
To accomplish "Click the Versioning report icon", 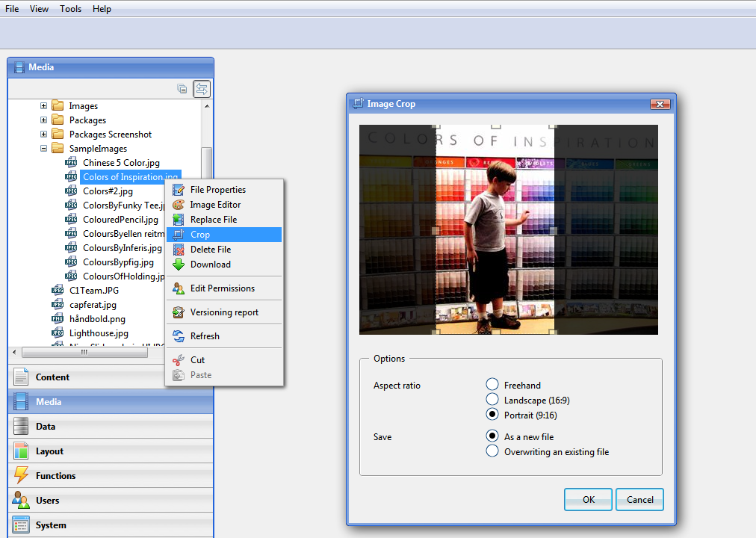I will (178, 312).
